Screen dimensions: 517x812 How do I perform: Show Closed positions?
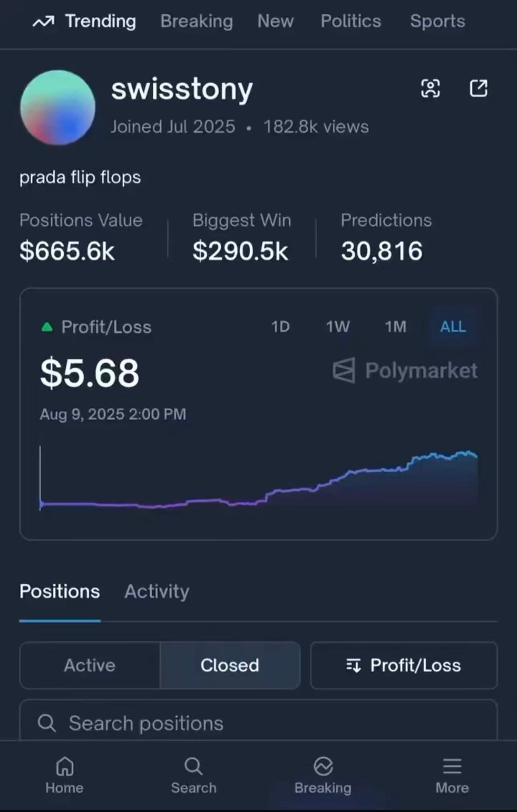pos(230,665)
